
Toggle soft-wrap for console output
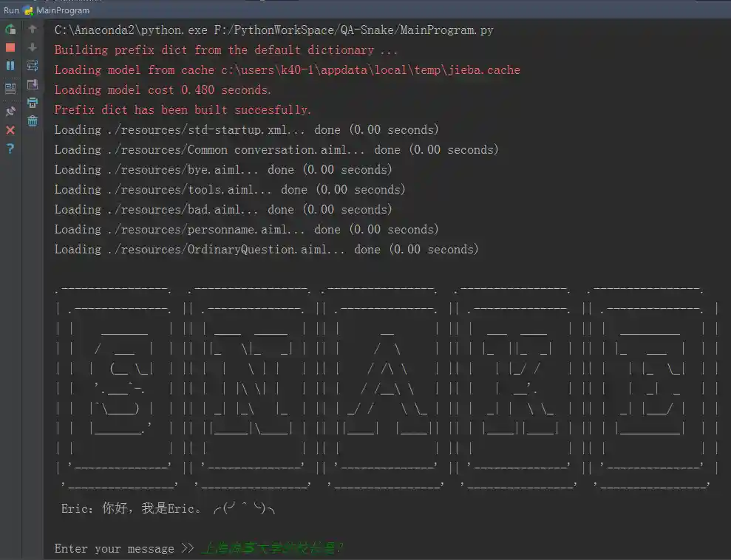pos(33,66)
